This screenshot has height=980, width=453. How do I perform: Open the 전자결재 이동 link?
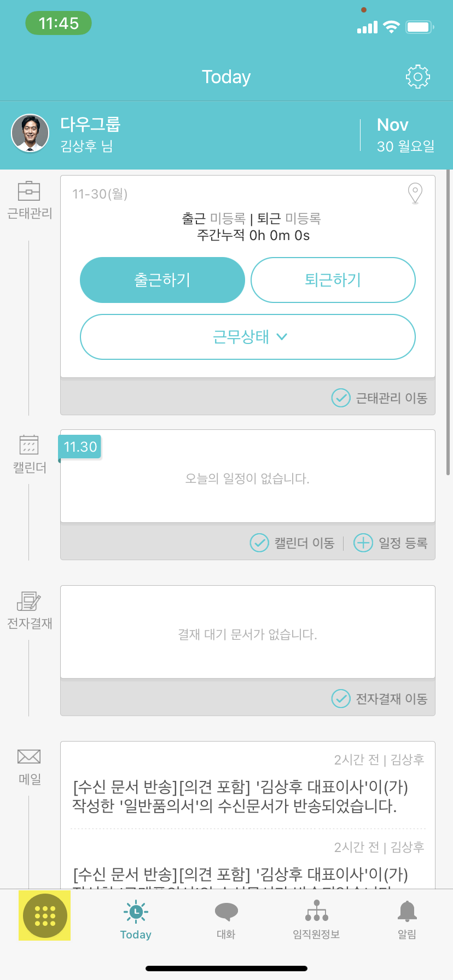(x=380, y=698)
